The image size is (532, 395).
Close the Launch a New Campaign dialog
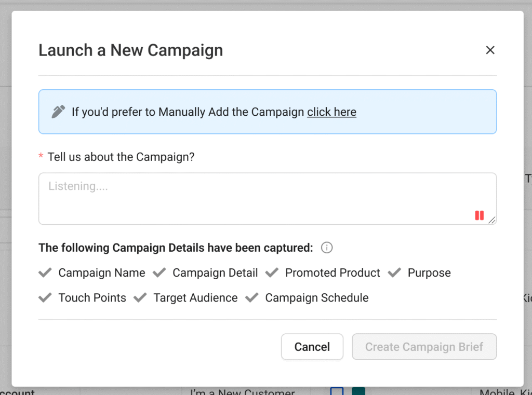[490, 50]
